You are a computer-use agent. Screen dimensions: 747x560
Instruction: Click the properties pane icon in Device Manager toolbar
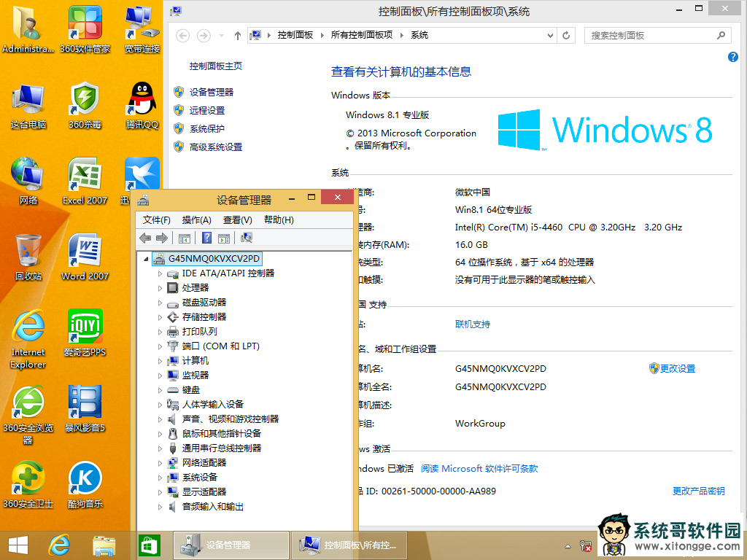click(224, 238)
